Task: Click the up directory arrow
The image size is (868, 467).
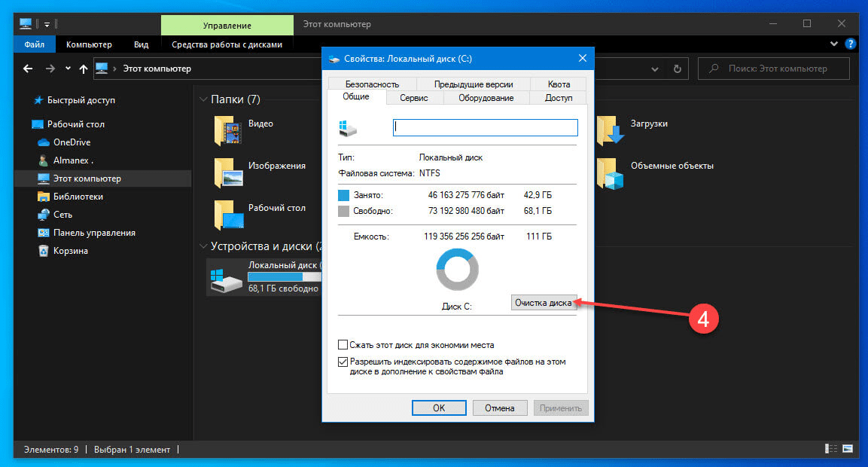Action: [83, 69]
